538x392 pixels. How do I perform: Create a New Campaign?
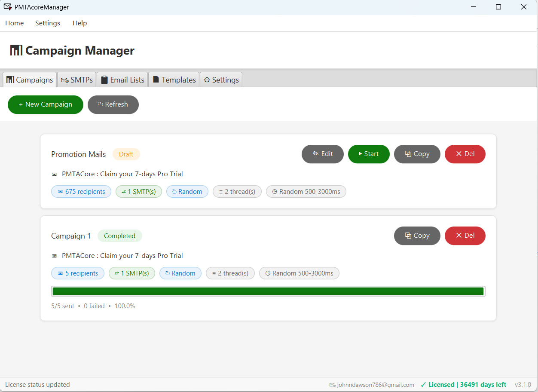(45, 104)
